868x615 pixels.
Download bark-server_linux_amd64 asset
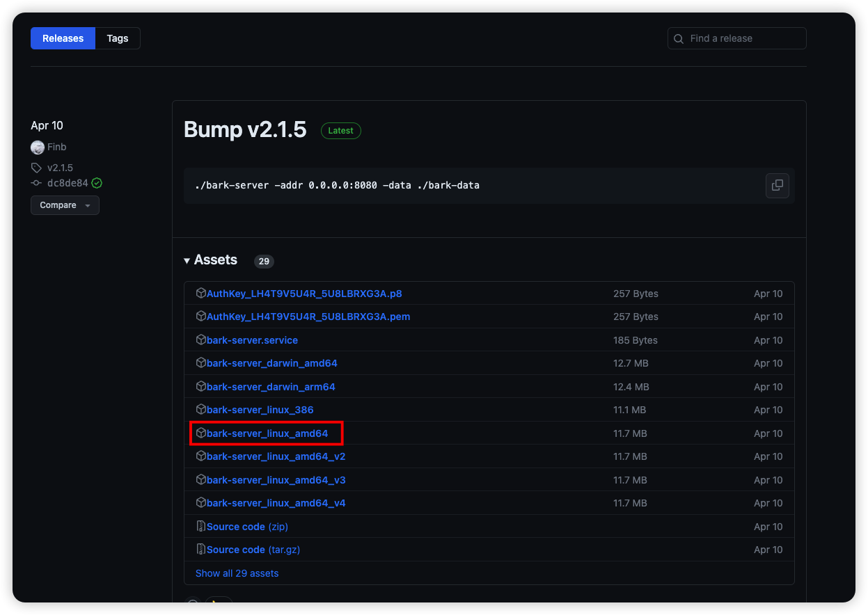coord(267,433)
